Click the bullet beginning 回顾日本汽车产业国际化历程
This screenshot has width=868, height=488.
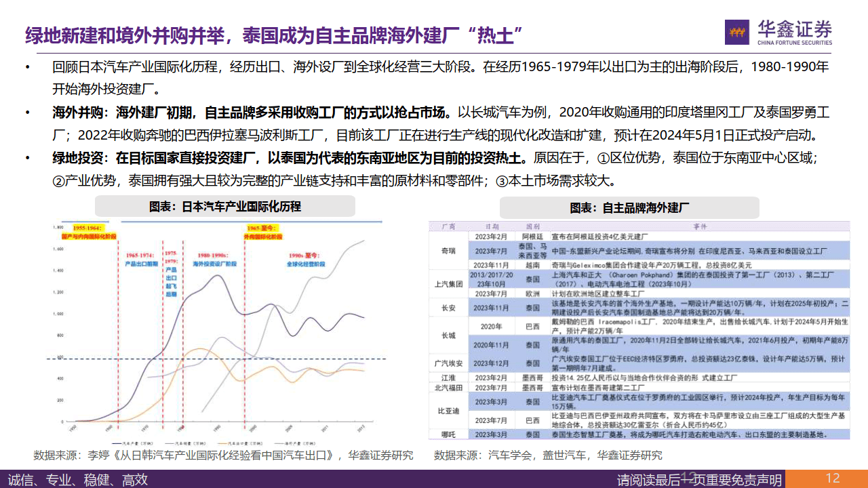tap(440, 77)
